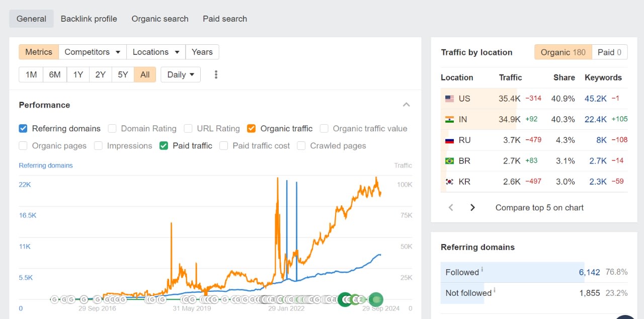The width and height of the screenshot is (644, 319).
Task: Switch to the Organic search tab
Action: (x=160, y=19)
